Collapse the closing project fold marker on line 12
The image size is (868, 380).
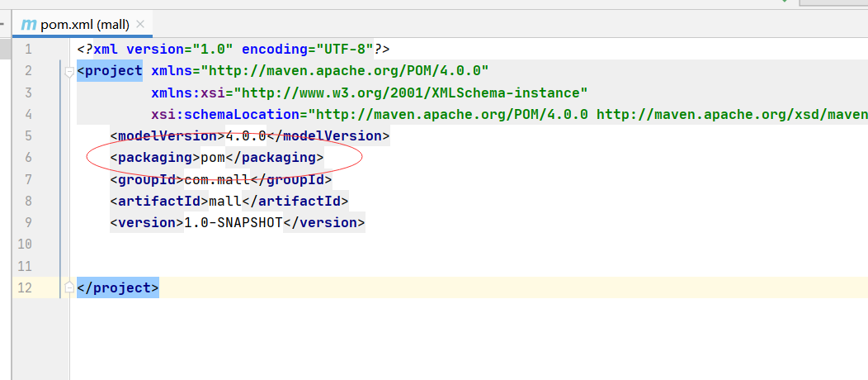click(69, 287)
